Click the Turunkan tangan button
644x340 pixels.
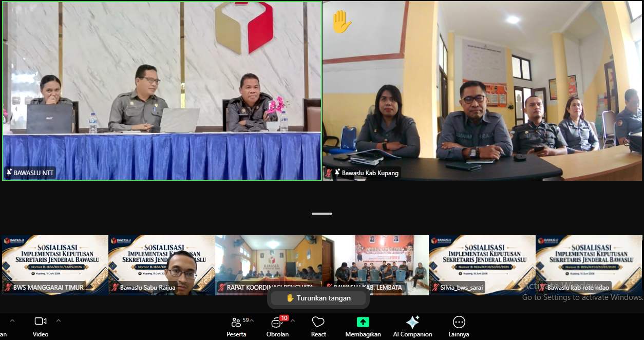318,298
